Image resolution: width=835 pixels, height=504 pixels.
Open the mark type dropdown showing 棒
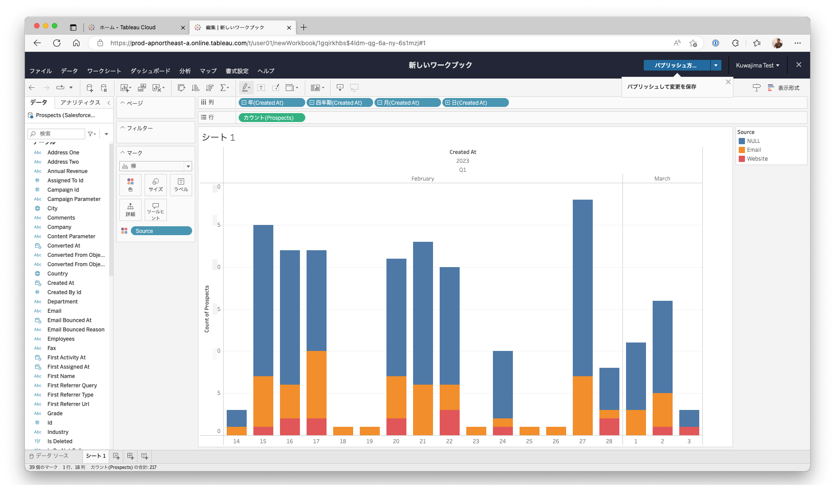[156, 166]
